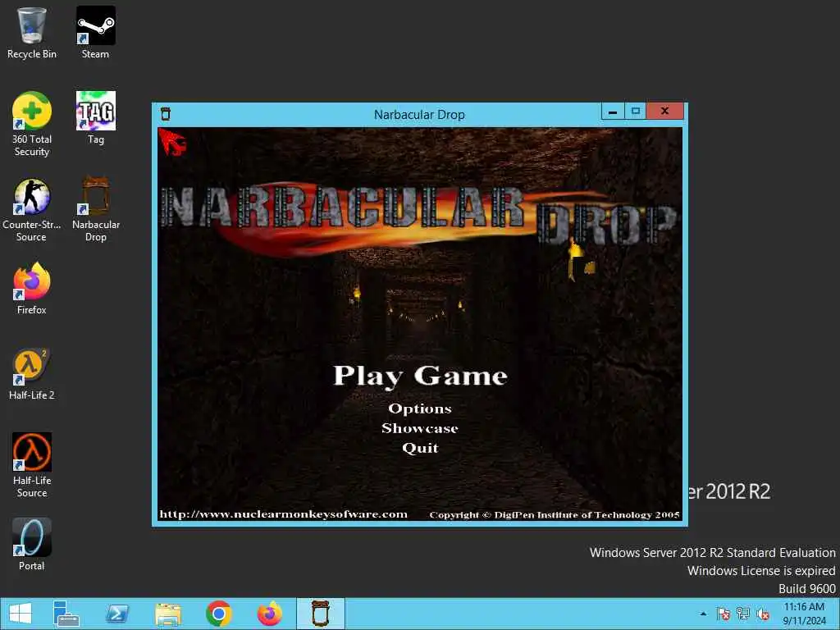The width and height of the screenshot is (840, 630).
Task: Select the Tag game desktop icon
Action: click(95, 118)
